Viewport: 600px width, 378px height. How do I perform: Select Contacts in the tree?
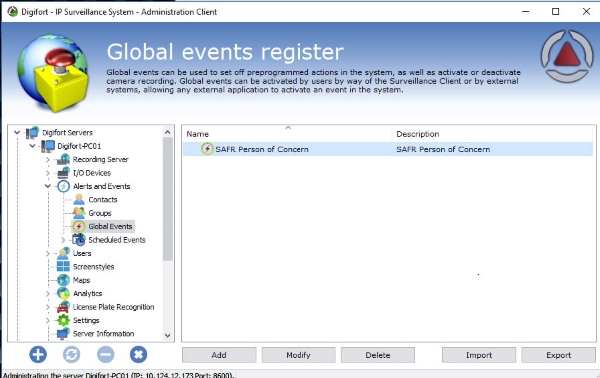[x=103, y=200]
